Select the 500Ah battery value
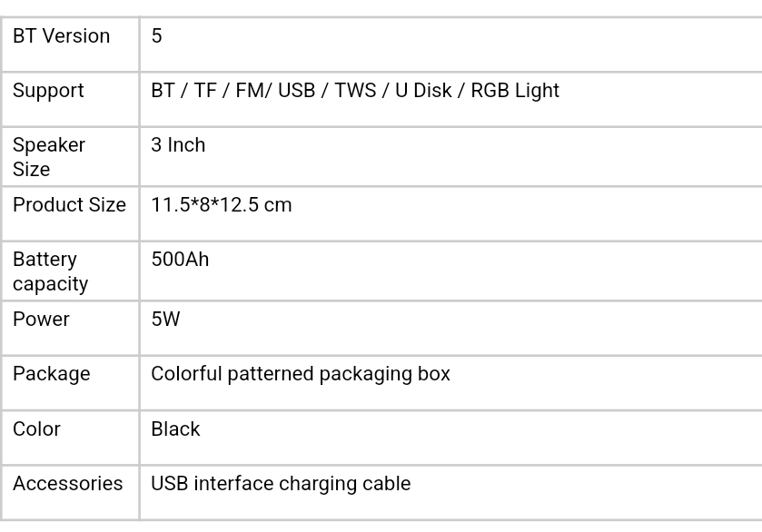762x532 pixels. 181,260
